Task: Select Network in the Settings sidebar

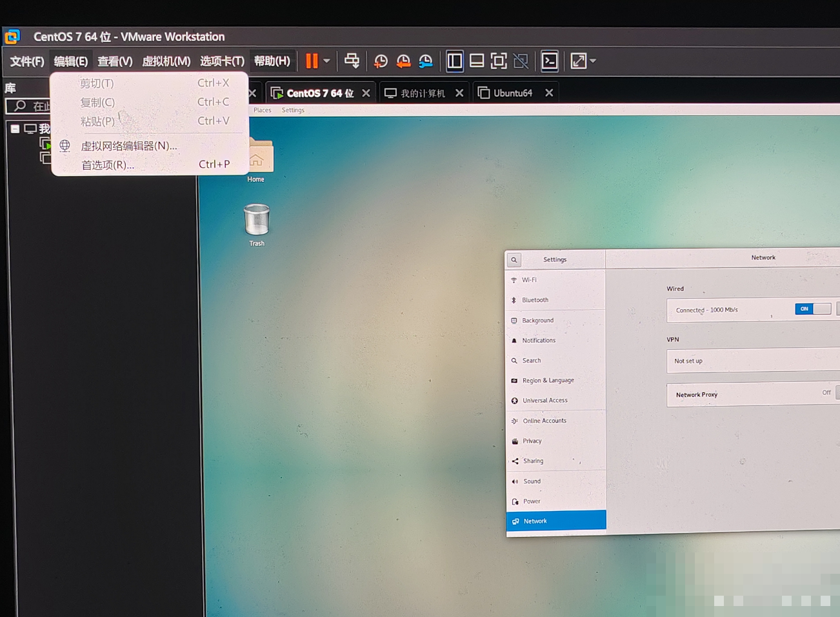Action: click(556, 521)
